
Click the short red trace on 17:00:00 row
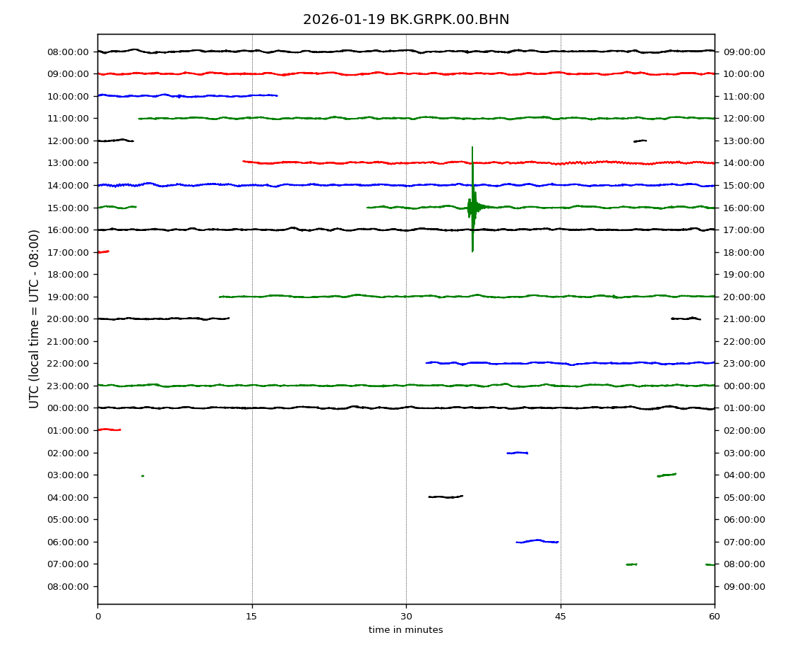pos(103,251)
